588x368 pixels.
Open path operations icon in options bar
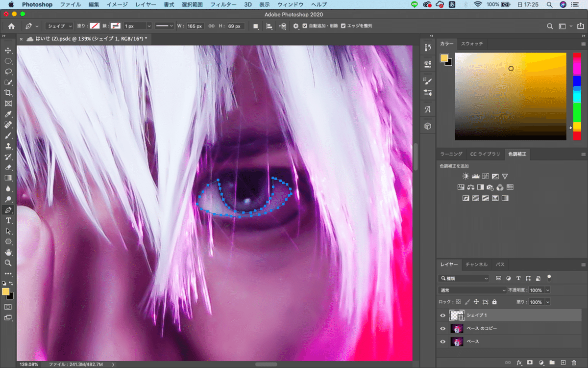point(256,26)
